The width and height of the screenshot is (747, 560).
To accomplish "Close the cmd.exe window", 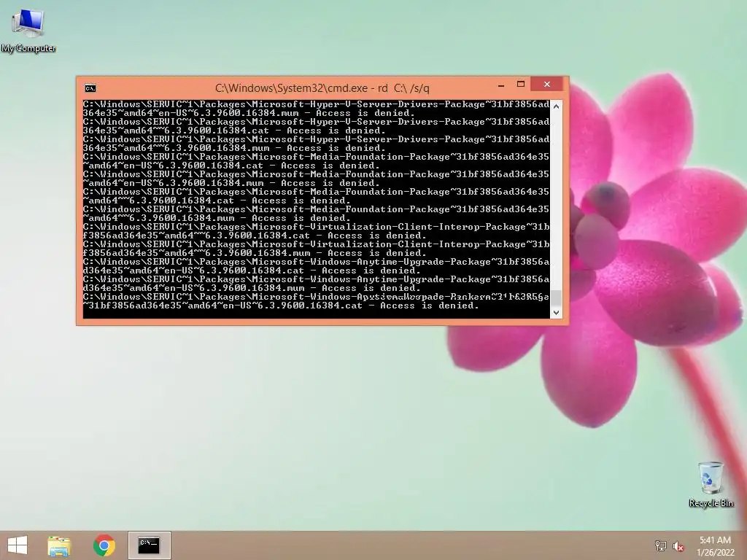I will [x=547, y=85].
